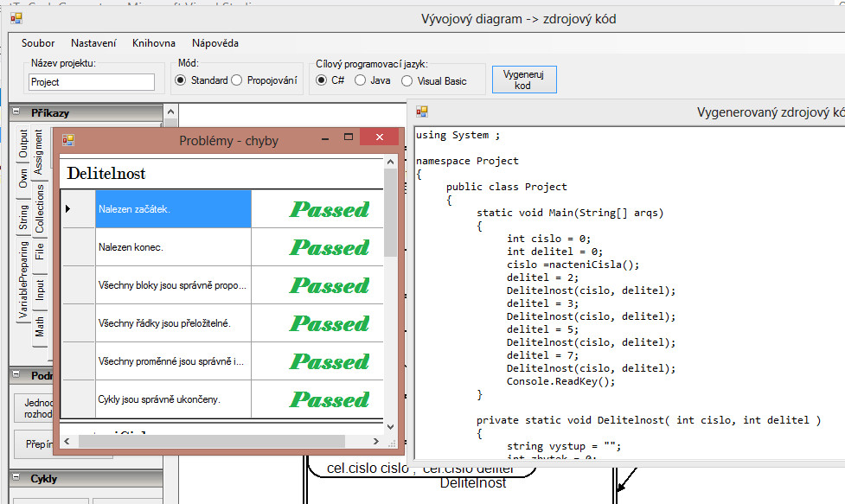This screenshot has width=845, height=504.
Task: Switch to the Own vertical tab
Action: tap(23, 178)
